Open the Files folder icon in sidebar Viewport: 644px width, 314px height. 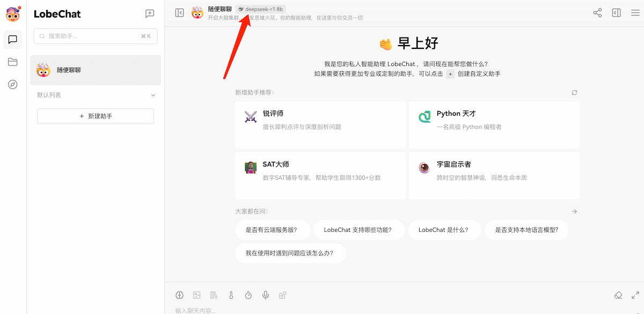point(13,62)
